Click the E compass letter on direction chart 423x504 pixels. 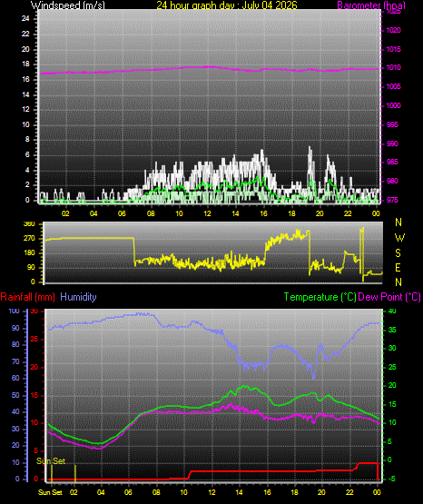click(398, 267)
